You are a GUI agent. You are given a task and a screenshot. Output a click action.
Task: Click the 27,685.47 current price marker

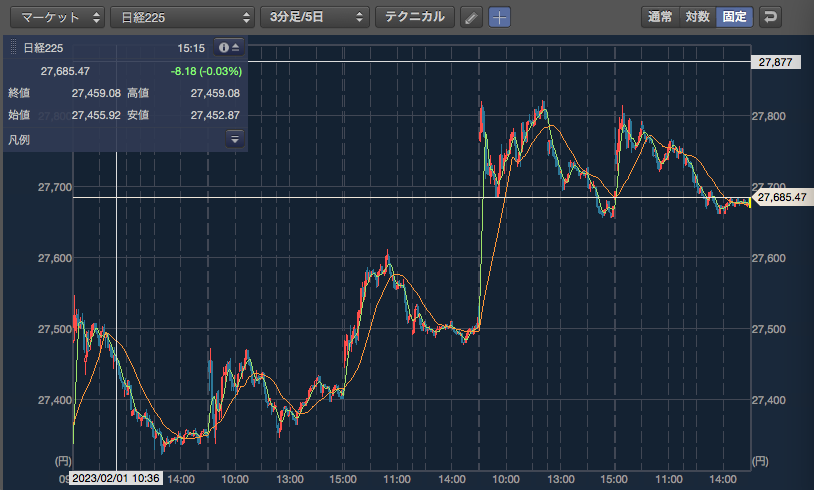[782, 197]
